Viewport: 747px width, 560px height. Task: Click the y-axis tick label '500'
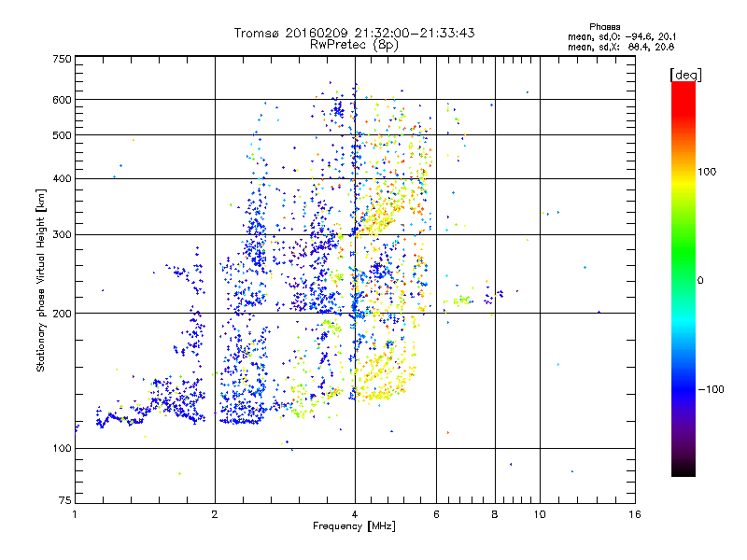[62, 135]
